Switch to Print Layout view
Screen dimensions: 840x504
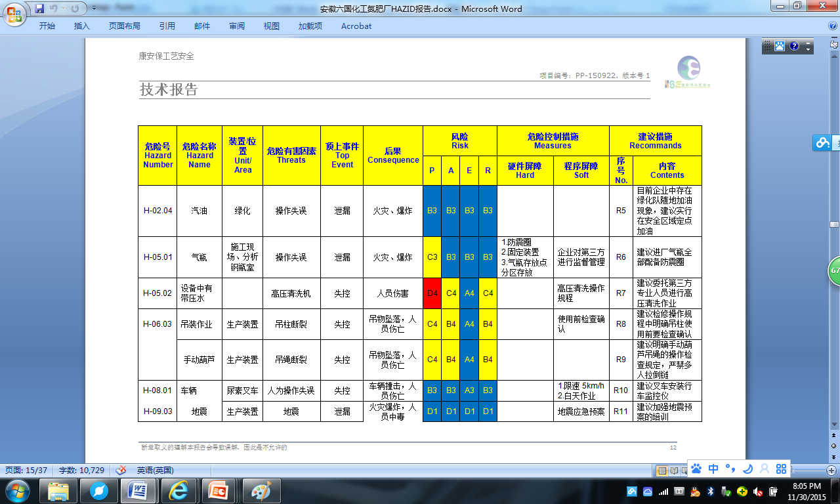pyautogui.click(x=662, y=470)
